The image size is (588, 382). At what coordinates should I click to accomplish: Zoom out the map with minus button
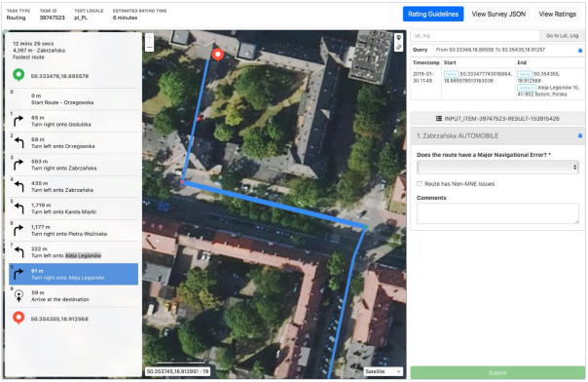pos(149,47)
